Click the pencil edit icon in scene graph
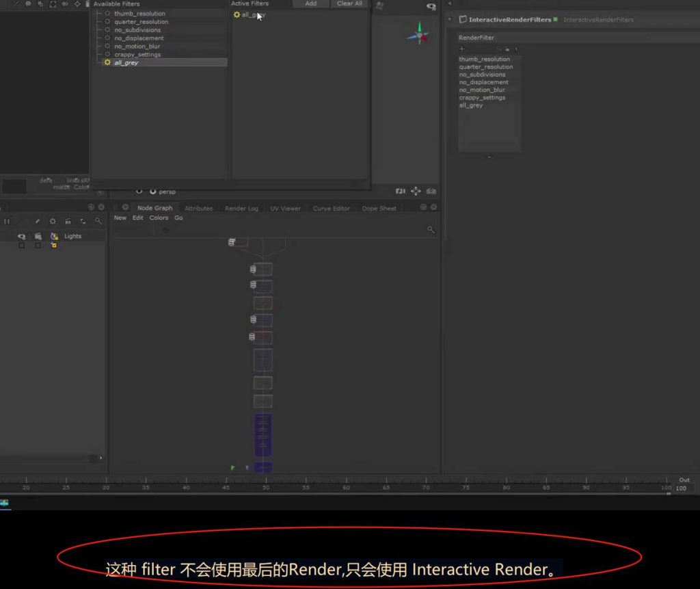Image resolution: width=700 pixels, height=589 pixels. 38,221
